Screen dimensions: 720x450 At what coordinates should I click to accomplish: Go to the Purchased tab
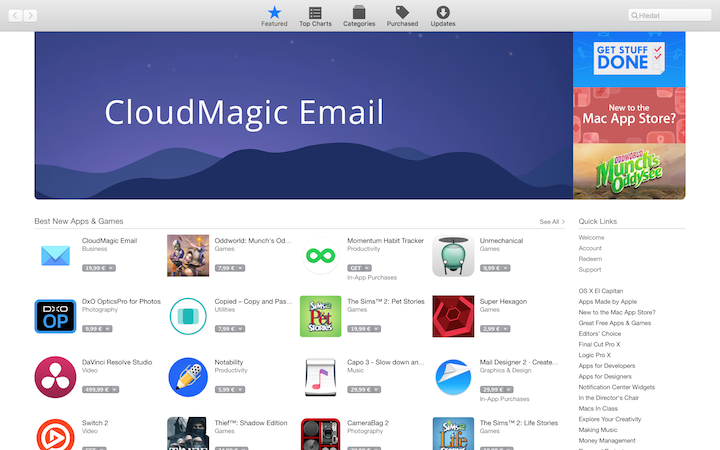pos(402,16)
